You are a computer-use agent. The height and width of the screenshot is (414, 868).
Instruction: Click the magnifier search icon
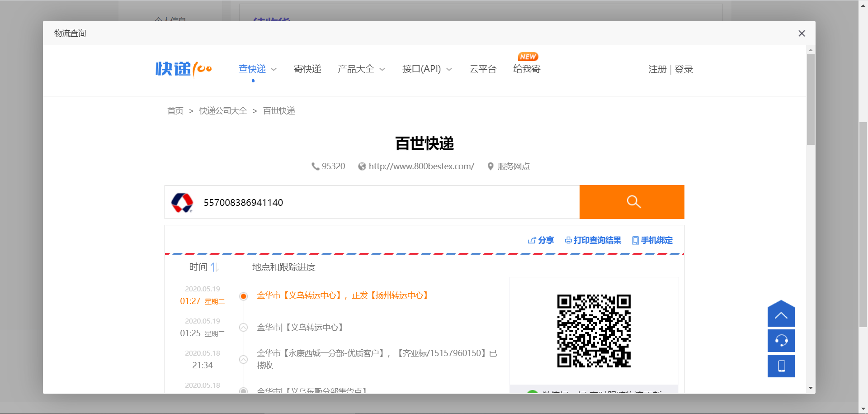pyautogui.click(x=634, y=202)
